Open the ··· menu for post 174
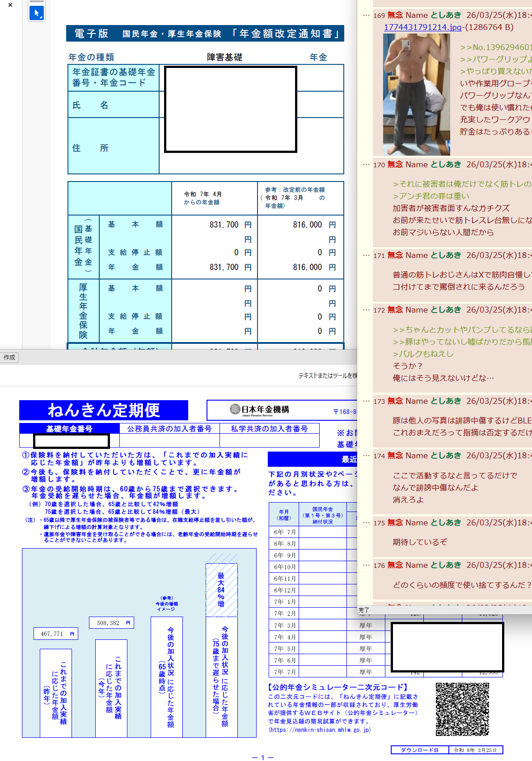The width and height of the screenshot is (532, 761). (366, 456)
